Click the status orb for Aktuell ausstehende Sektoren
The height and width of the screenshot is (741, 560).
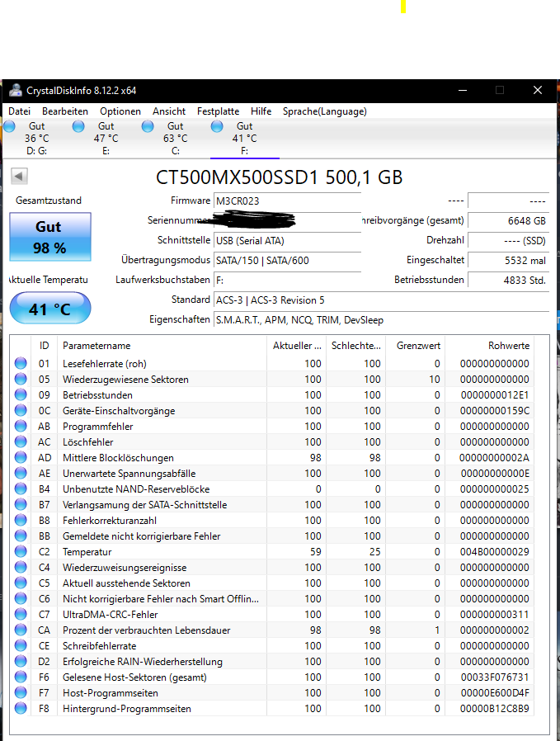pyautogui.click(x=21, y=583)
